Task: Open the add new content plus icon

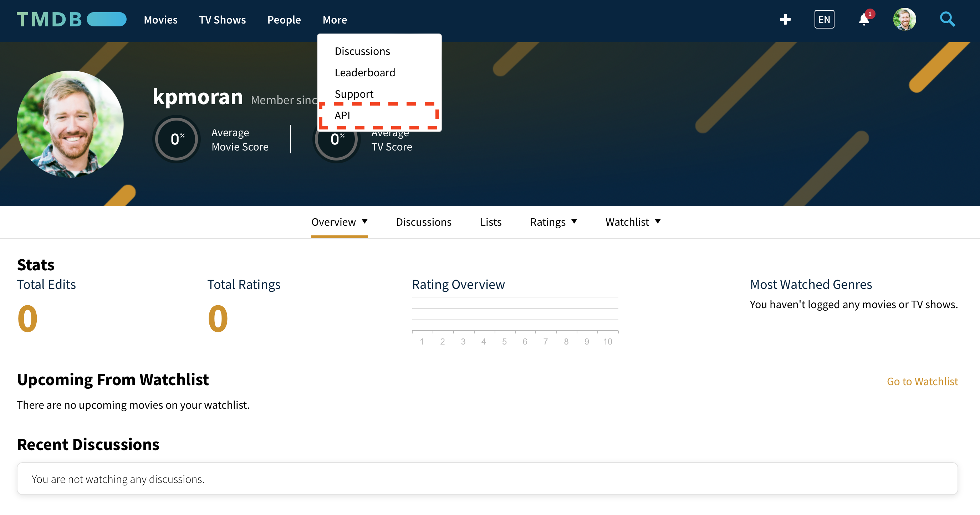Action: [785, 19]
